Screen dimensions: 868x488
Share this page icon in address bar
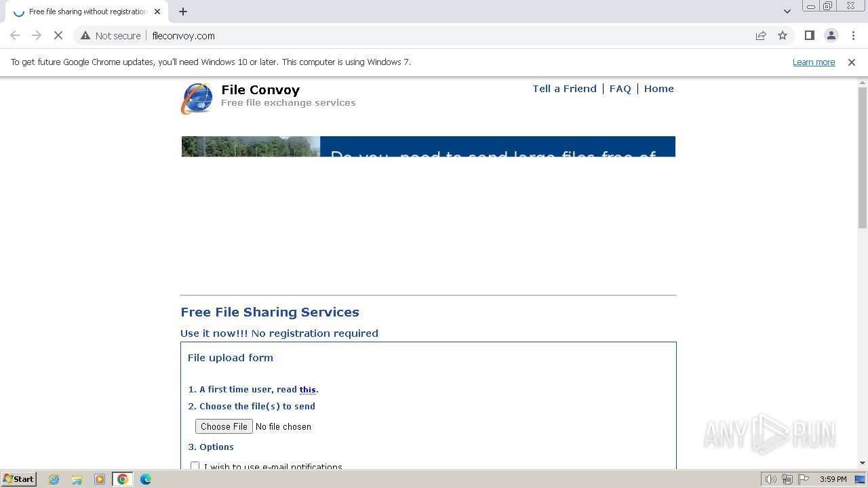761,35
